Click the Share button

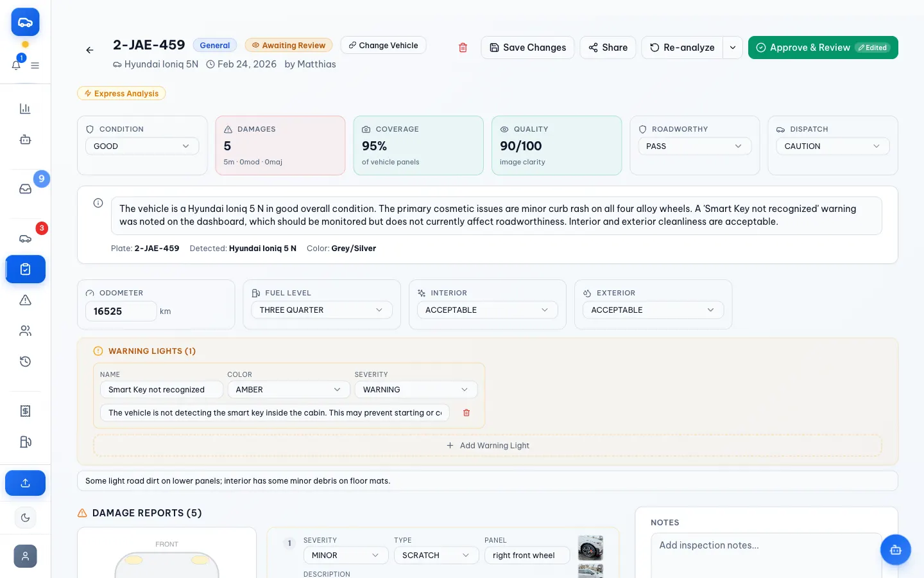608,48
